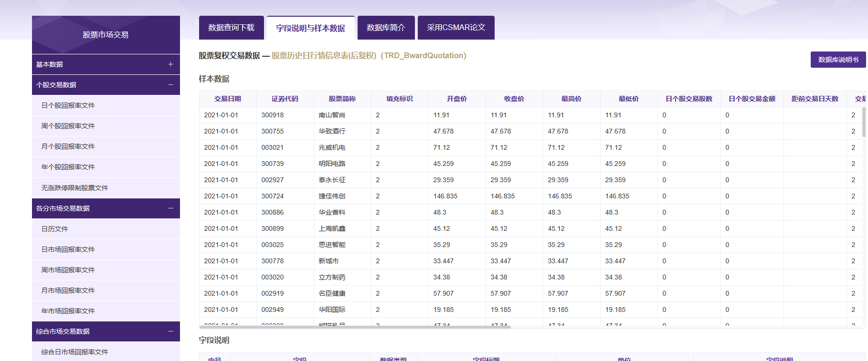Click the 字段说明 section heading
868x361 pixels.
[x=214, y=340]
